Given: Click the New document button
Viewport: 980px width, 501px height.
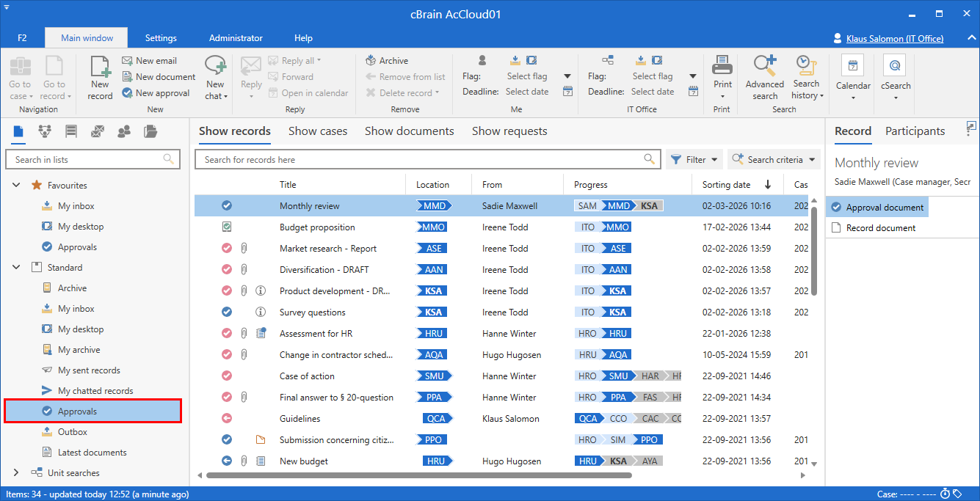Looking at the screenshot, I should (159, 77).
